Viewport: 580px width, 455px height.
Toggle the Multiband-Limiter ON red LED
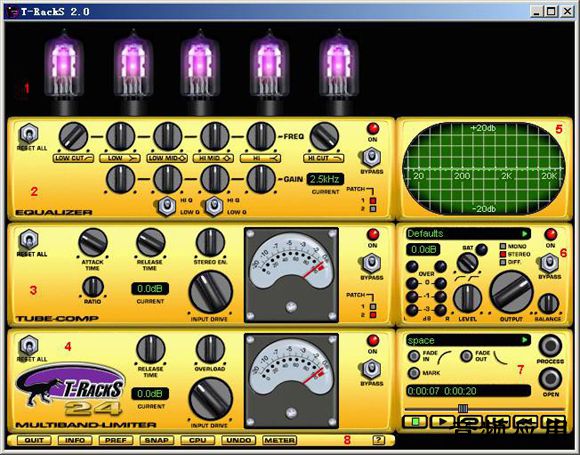pos(373,341)
